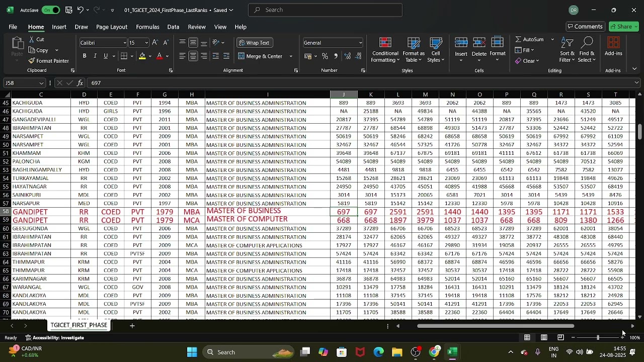Toggle Wrap Text on
This screenshot has width=644, height=362.
[x=255, y=43]
